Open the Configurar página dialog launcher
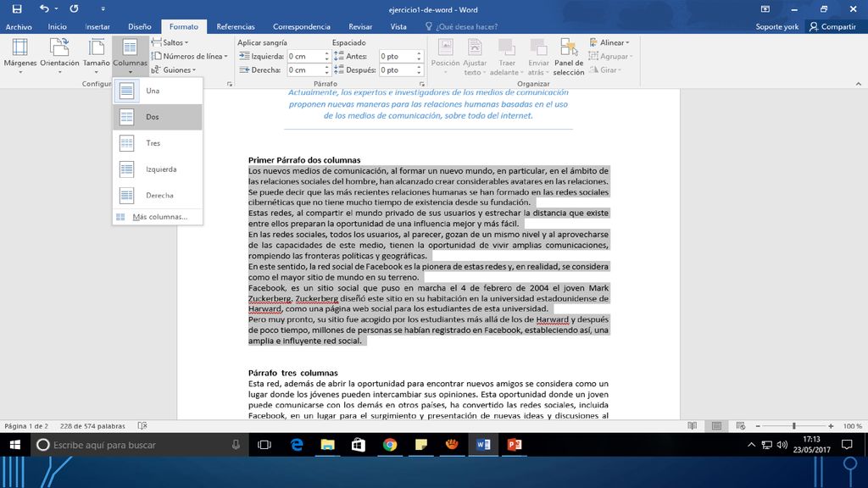Viewport: 868px width, 488px height. coord(230,84)
